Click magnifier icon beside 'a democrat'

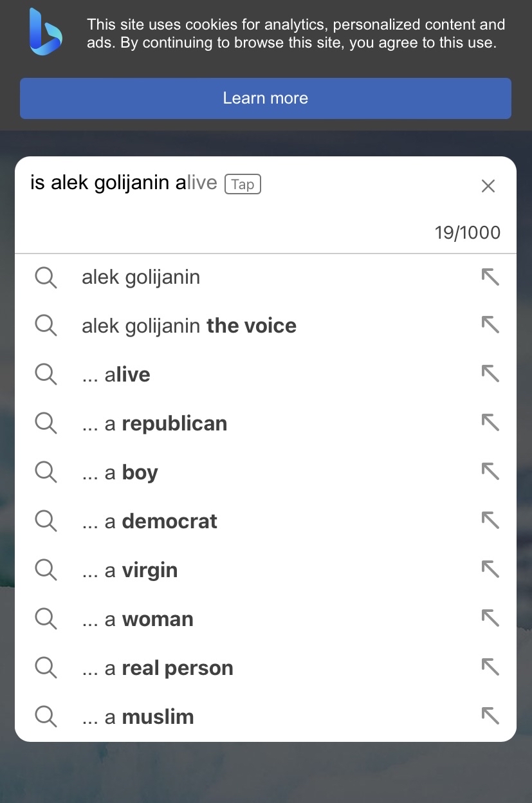coord(46,521)
